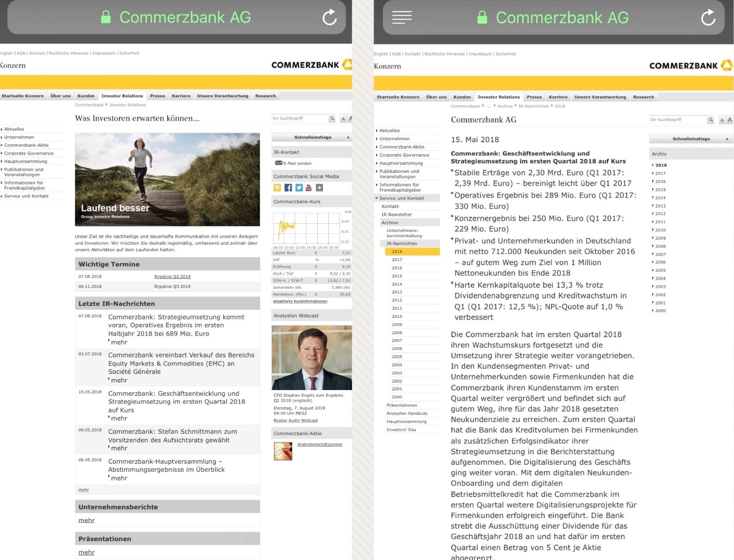This screenshot has height=560, width=734.
Task: Open the Ergebnis Q2 2018 link
Action: (172, 277)
